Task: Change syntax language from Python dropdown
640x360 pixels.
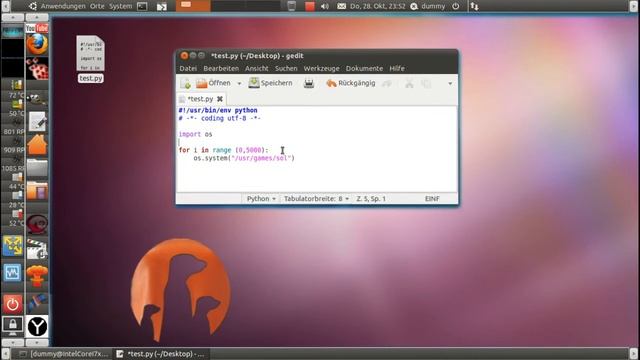Action: [x=261, y=199]
